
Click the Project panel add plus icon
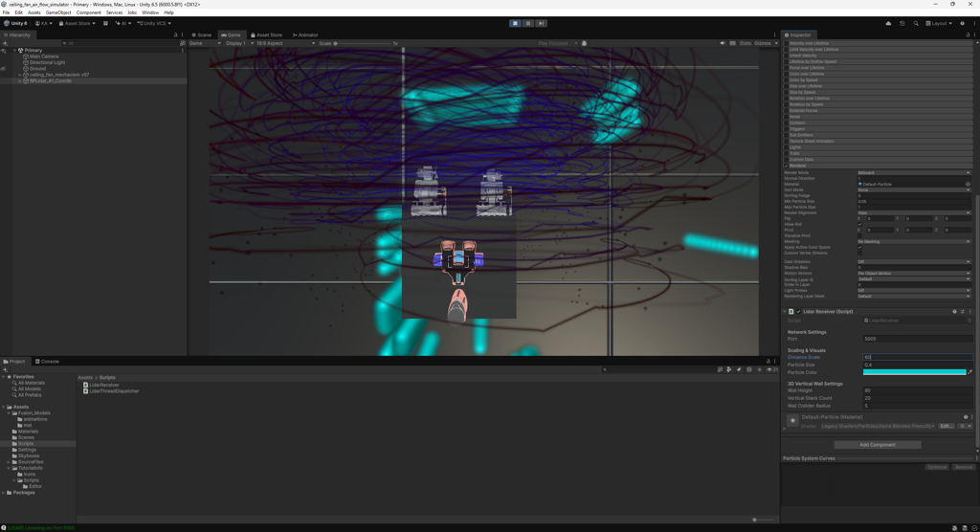[5, 369]
